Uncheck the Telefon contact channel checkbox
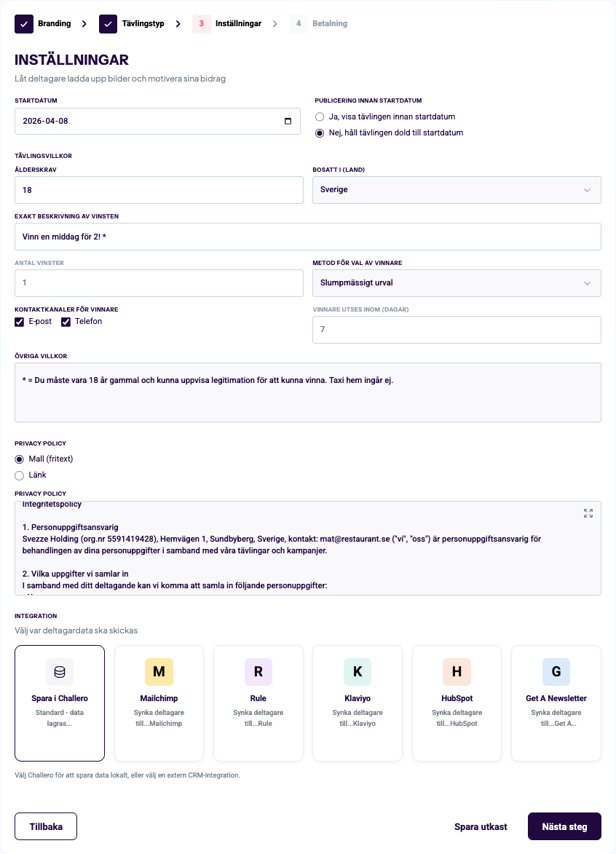This screenshot has height=854, width=616. (66, 322)
